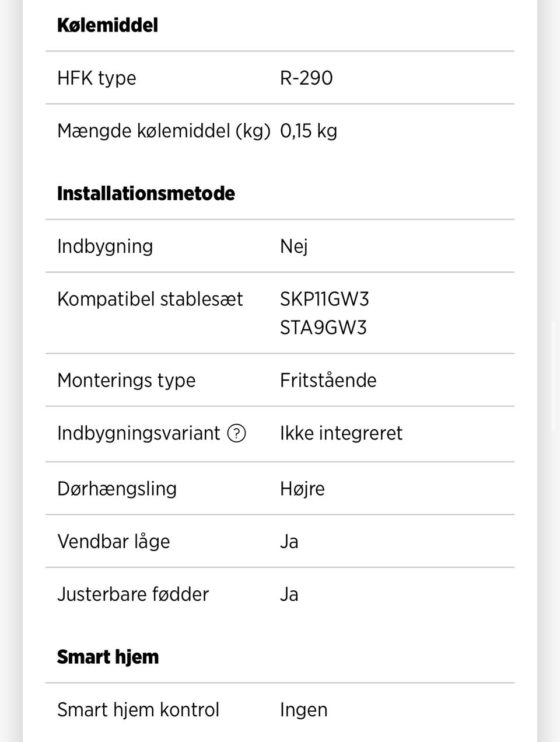
Task: Select the Justerbare fødder label
Action: pyautogui.click(x=133, y=594)
